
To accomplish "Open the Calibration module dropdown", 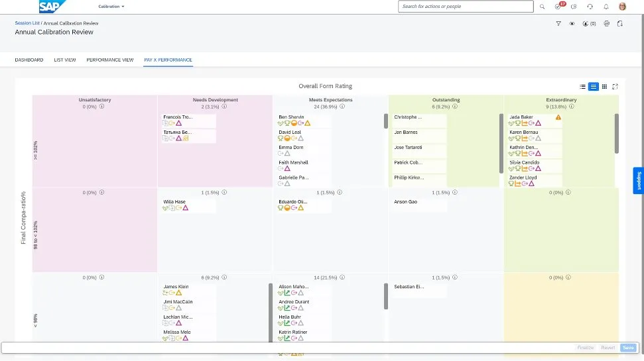I will click(x=111, y=7).
